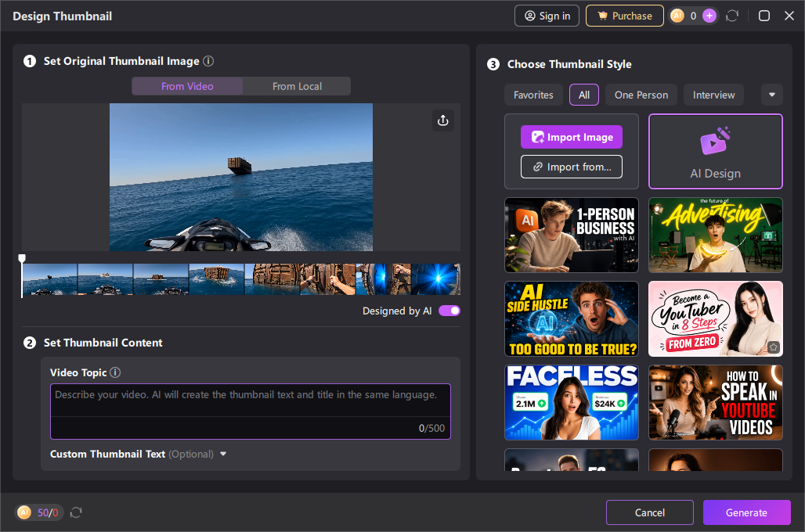Click the Import Image button
This screenshot has width=805, height=532.
click(572, 137)
